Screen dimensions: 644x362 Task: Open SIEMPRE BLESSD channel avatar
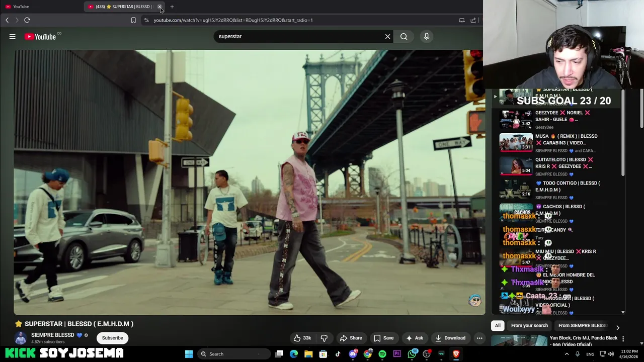pyautogui.click(x=21, y=338)
